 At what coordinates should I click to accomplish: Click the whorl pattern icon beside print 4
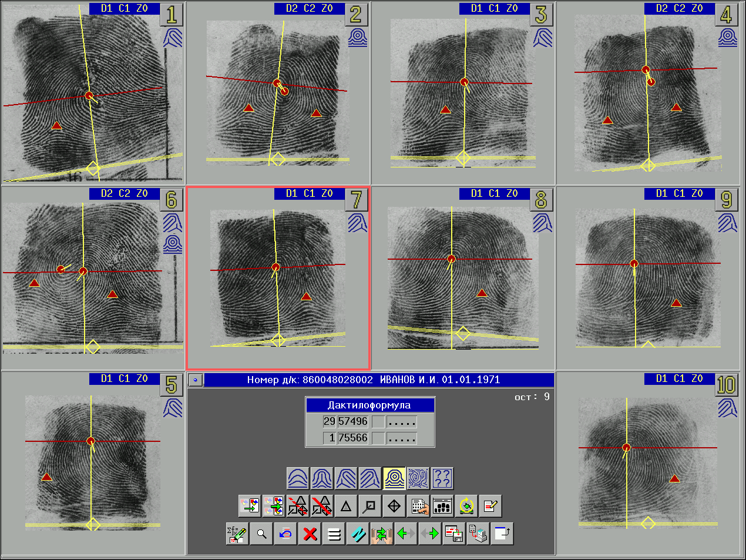(728, 38)
